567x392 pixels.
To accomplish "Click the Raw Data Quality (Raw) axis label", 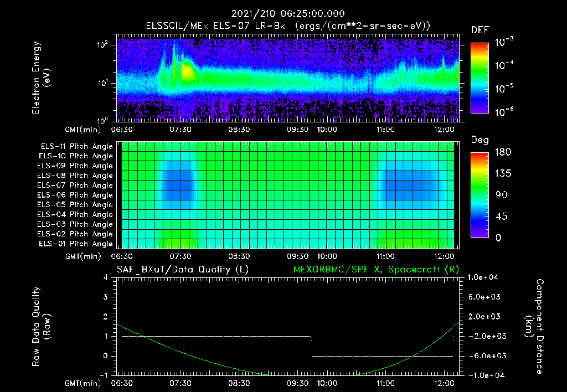I will coord(41,326).
